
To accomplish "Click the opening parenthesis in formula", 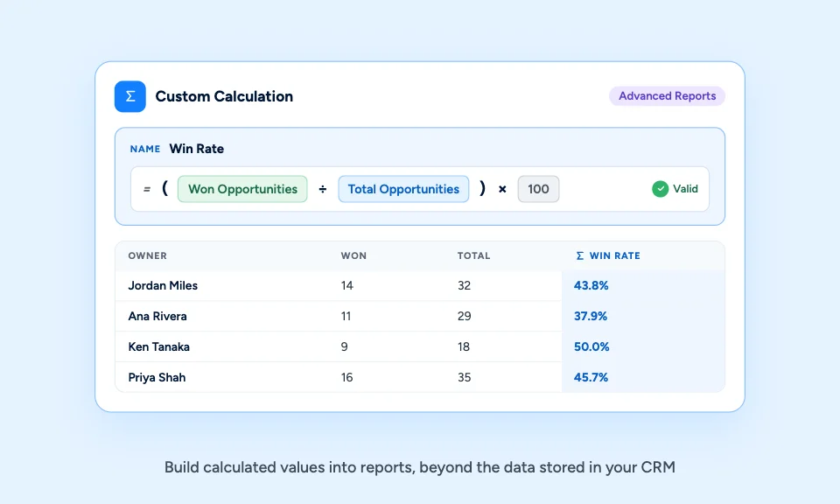I will point(165,188).
